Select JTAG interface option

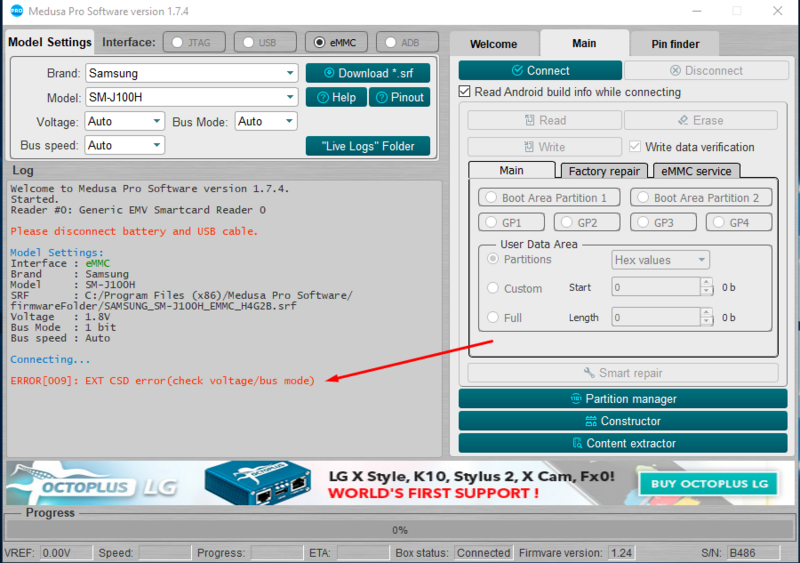194,42
